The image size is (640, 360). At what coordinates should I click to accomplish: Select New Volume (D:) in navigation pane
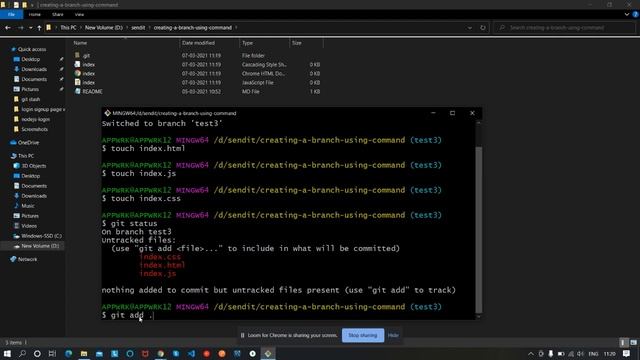pos(40,246)
